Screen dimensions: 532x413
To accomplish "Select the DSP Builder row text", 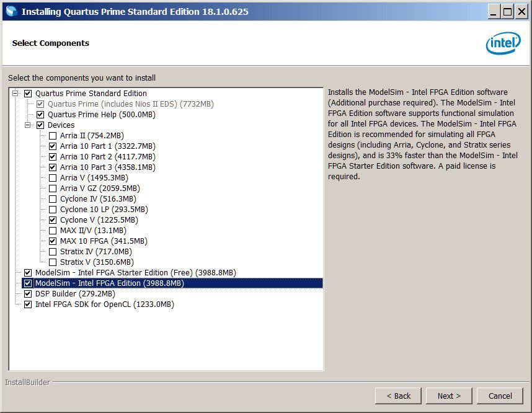I will (x=75, y=293).
